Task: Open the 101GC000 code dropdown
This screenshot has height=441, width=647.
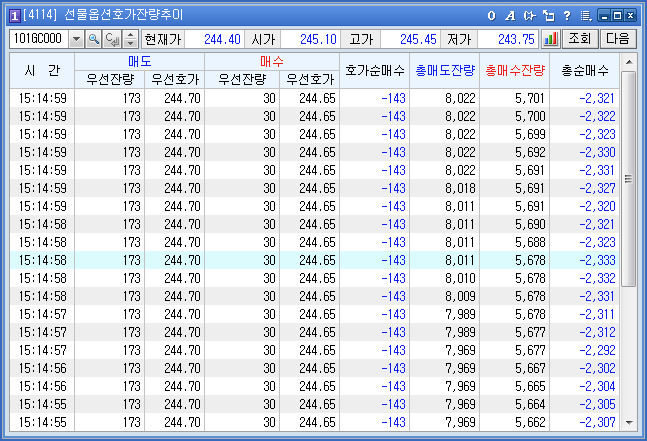Action: click(76, 39)
